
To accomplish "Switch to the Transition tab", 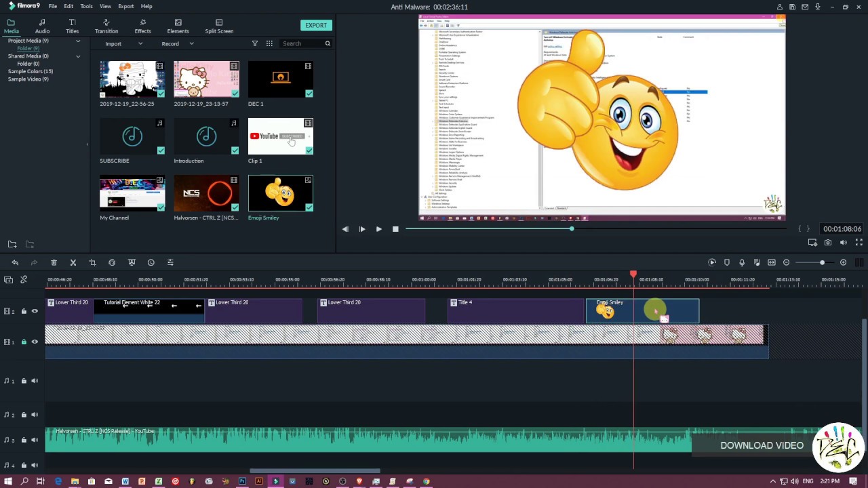I will coord(106,26).
